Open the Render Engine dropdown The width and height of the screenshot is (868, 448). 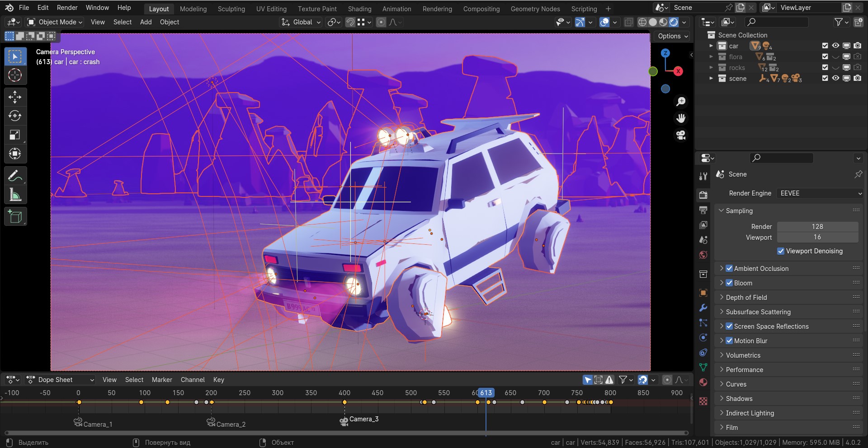tap(820, 193)
